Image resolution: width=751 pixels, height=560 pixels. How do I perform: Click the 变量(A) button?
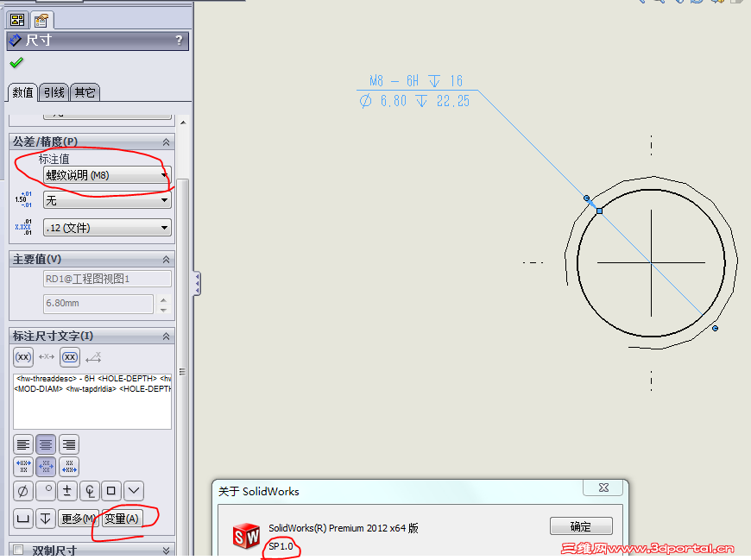[x=122, y=519]
